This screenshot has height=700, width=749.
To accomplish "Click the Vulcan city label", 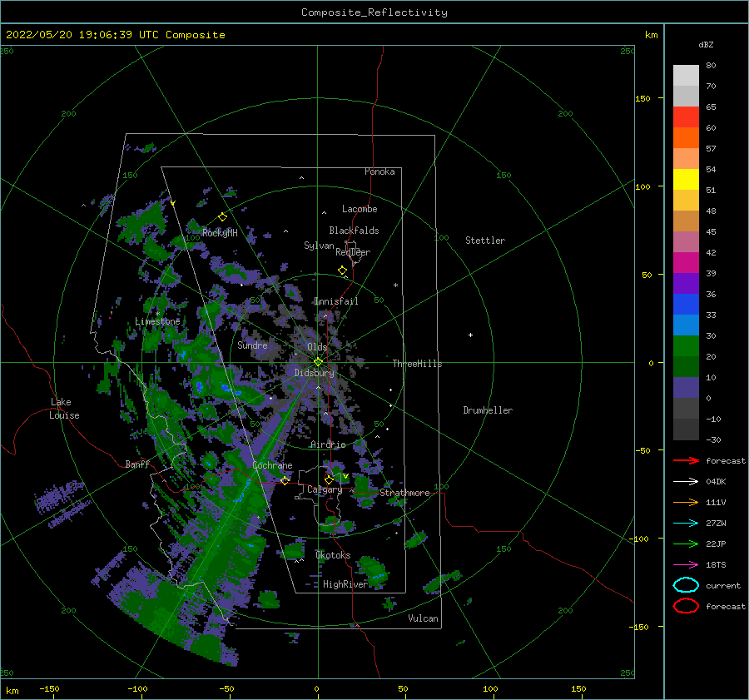I will point(424,618).
